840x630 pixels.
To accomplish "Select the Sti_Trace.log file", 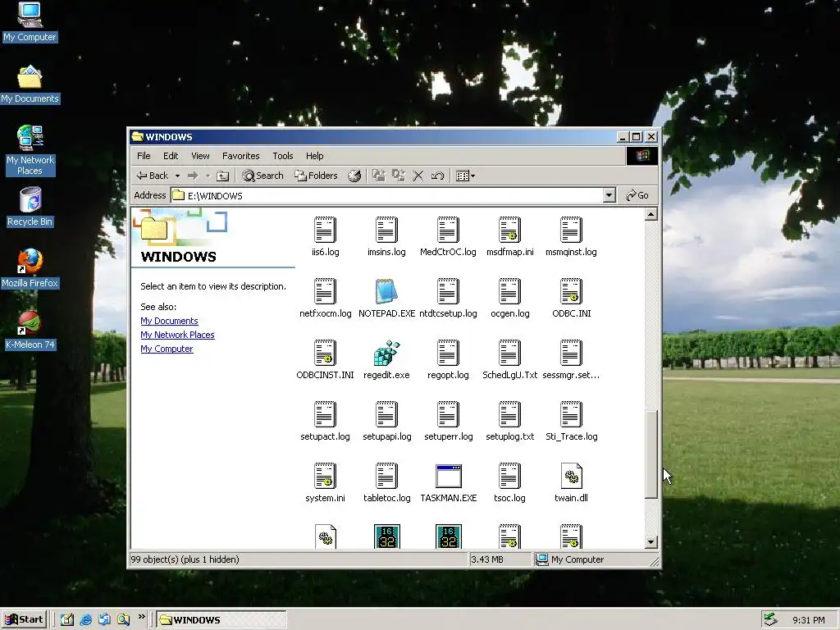I will (571, 421).
